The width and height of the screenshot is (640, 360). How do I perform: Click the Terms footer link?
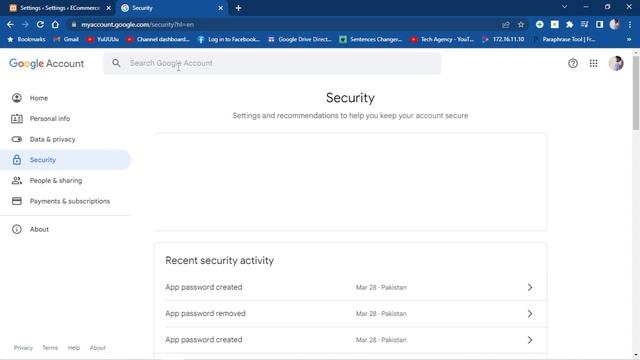(50, 348)
